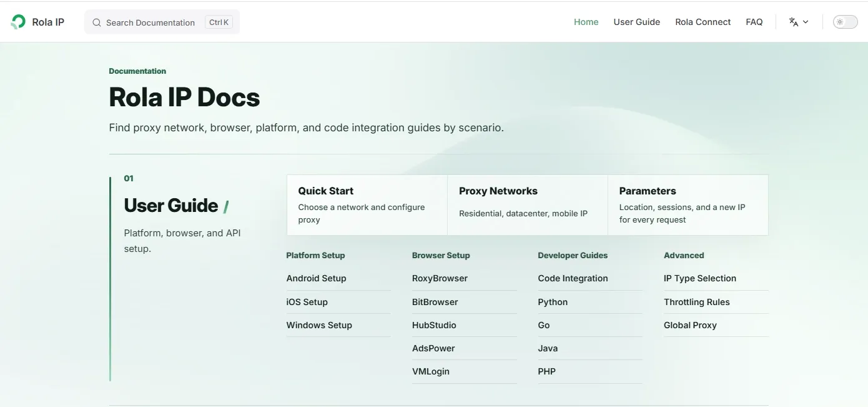This screenshot has height=407, width=868.
Task: Click the Platform Setup column heading
Action: tap(315, 255)
